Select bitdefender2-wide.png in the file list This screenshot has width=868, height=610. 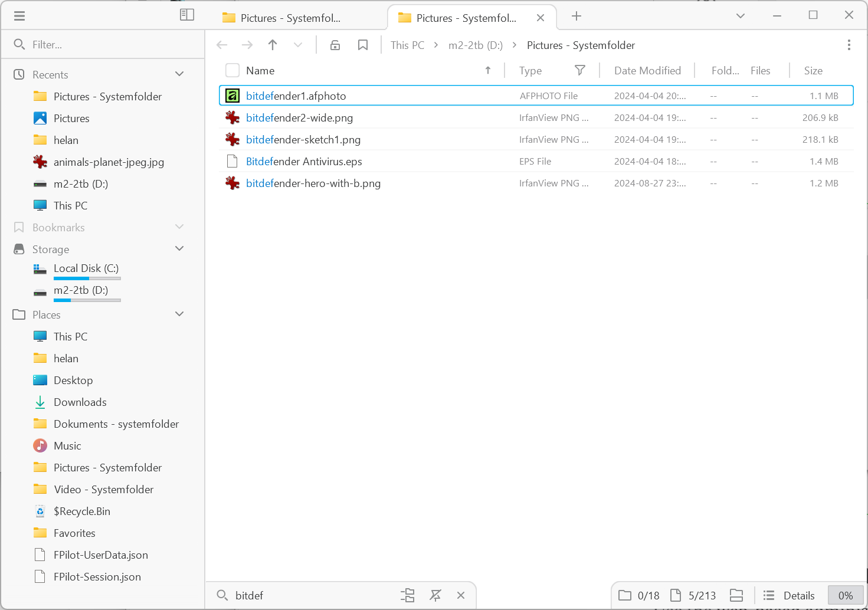299,117
